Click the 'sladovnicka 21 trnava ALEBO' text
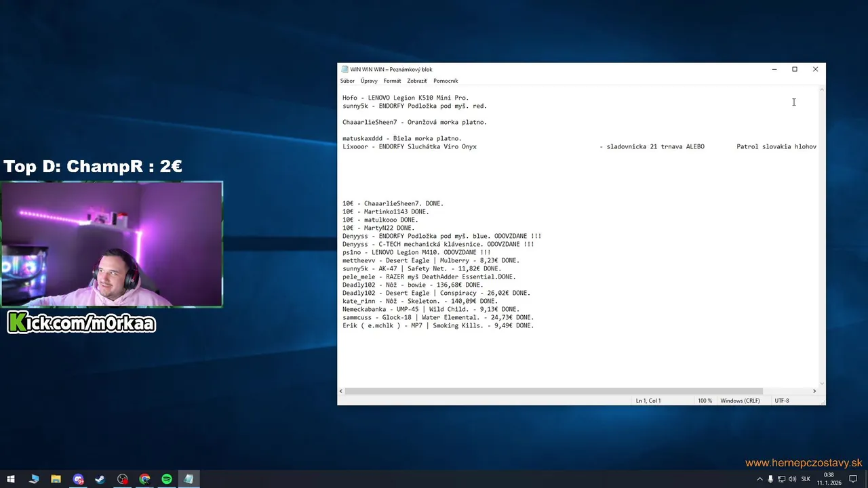The image size is (868, 488). tap(655, 146)
